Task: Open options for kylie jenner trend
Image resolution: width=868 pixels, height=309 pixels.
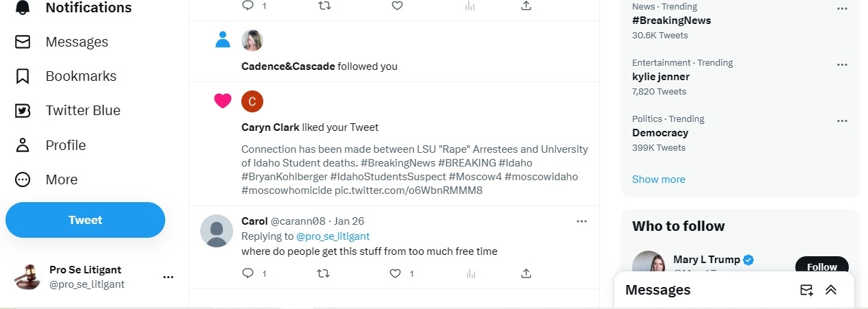Action: click(x=842, y=64)
